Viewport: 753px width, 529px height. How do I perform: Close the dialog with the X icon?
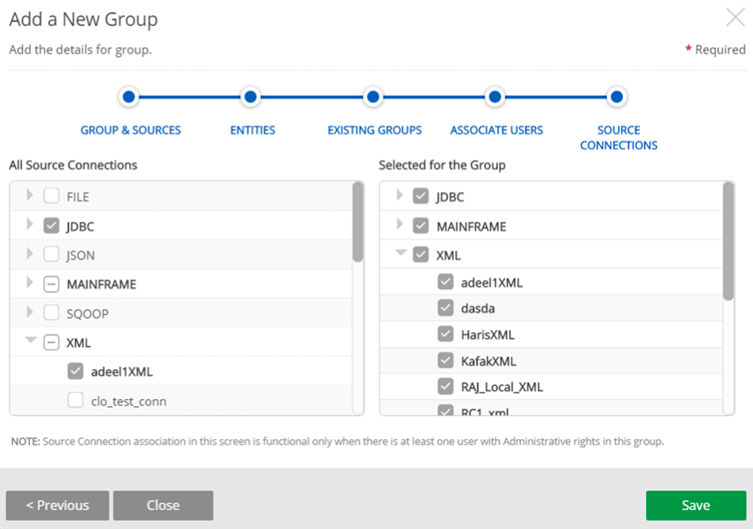click(734, 17)
